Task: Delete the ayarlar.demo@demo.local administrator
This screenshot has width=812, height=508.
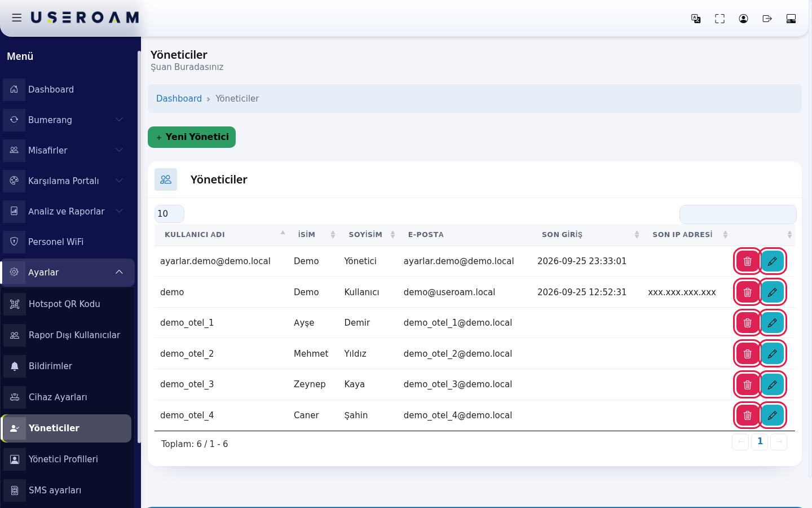Action: click(747, 261)
